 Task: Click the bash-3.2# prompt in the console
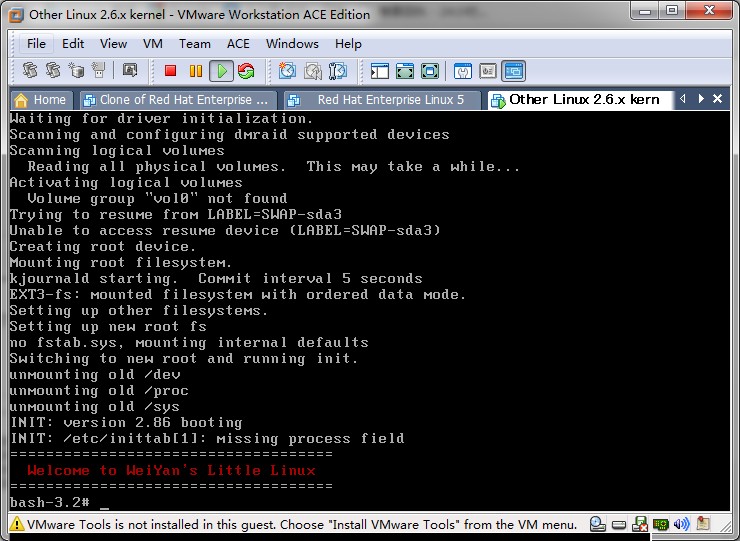click(50, 502)
